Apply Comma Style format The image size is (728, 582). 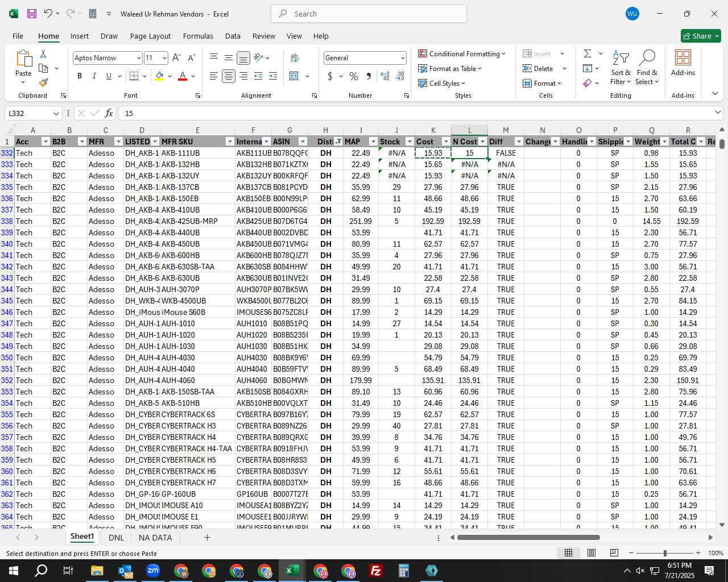tap(369, 76)
